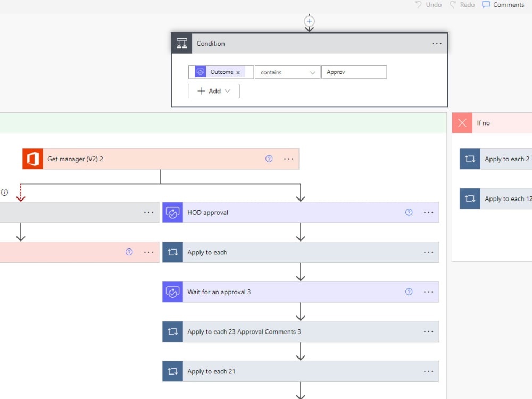Click the loop icon on Apply to each
This screenshot has width=532, height=399.
pyautogui.click(x=172, y=252)
